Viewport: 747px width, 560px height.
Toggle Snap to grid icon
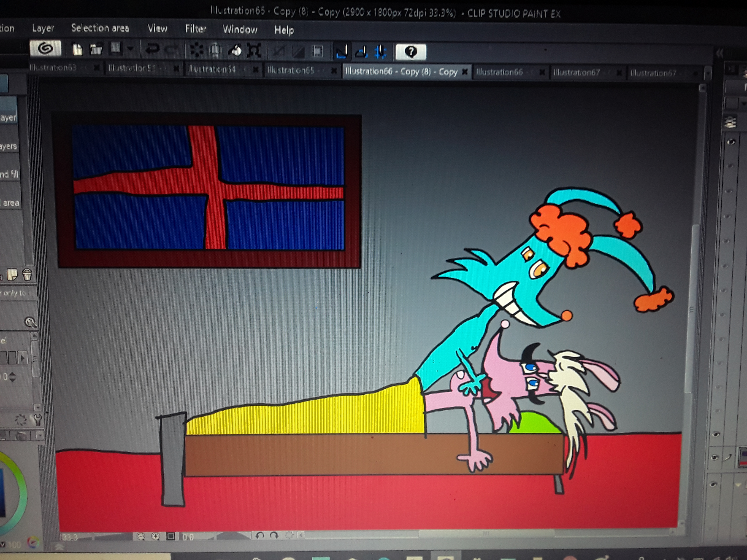pos(381,52)
